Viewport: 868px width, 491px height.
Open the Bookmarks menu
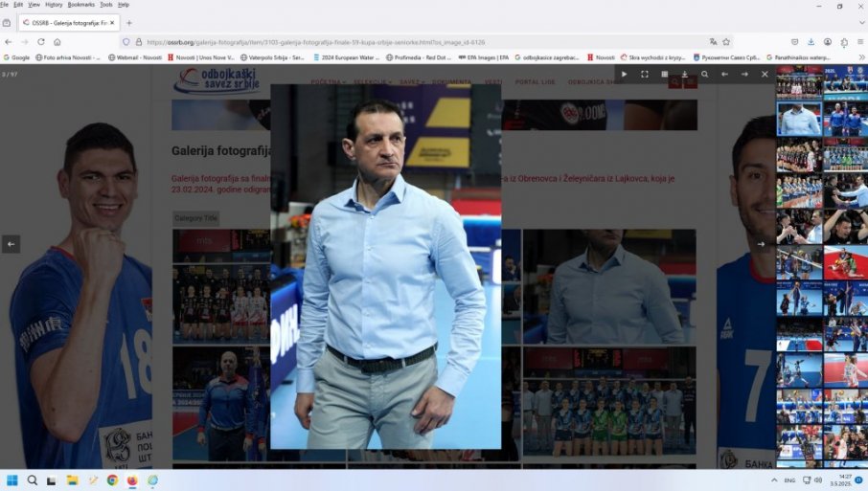tap(80, 5)
